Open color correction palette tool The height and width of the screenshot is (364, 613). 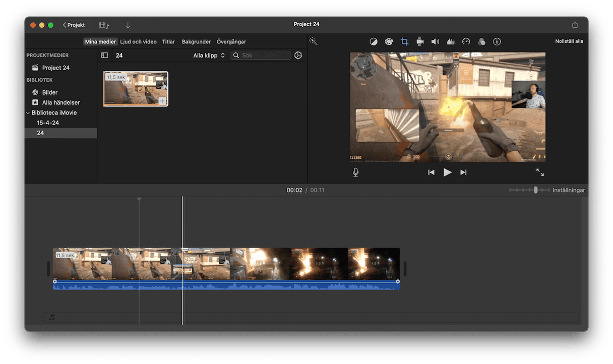pos(389,41)
